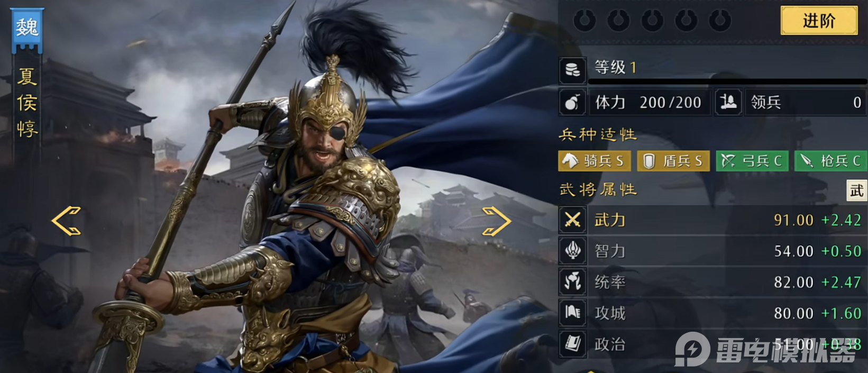Click the level experience progress bar
This screenshot has width=868, height=373.
click(728, 81)
